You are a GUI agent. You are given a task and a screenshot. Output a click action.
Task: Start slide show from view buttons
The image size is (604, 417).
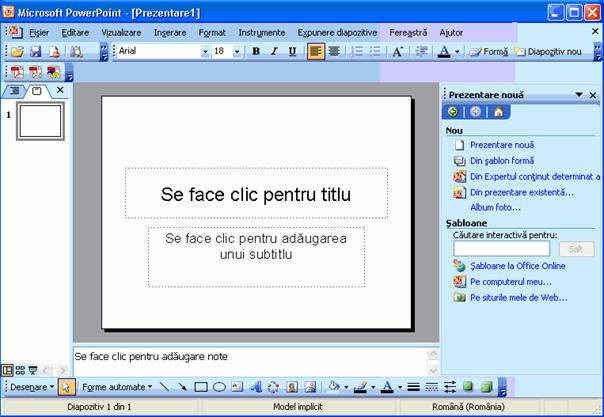[x=33, y=370]
